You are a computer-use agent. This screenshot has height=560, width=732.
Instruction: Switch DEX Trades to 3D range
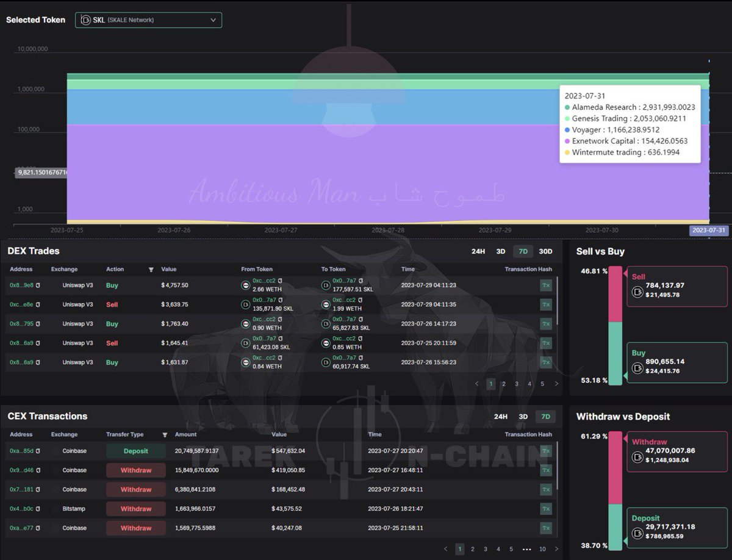pos(501,251)
